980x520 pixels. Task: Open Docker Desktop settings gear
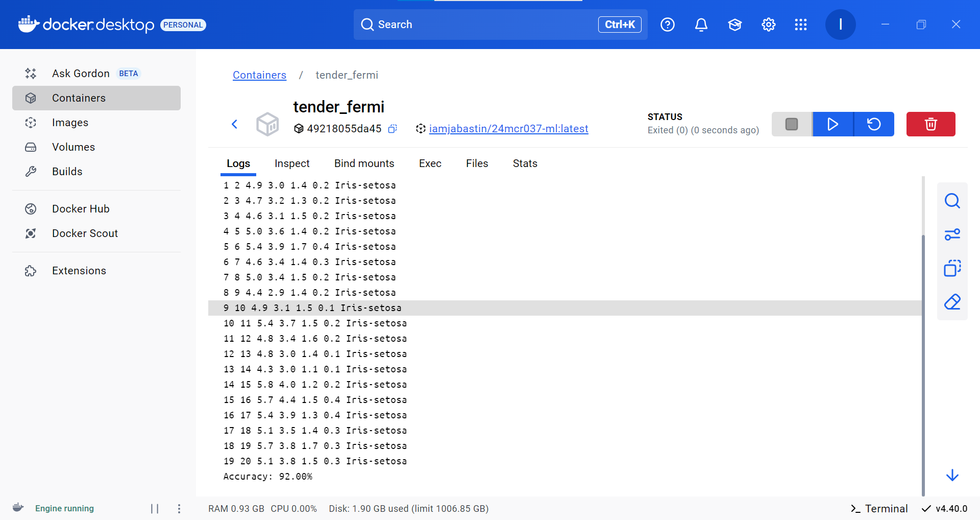(769, 25)
